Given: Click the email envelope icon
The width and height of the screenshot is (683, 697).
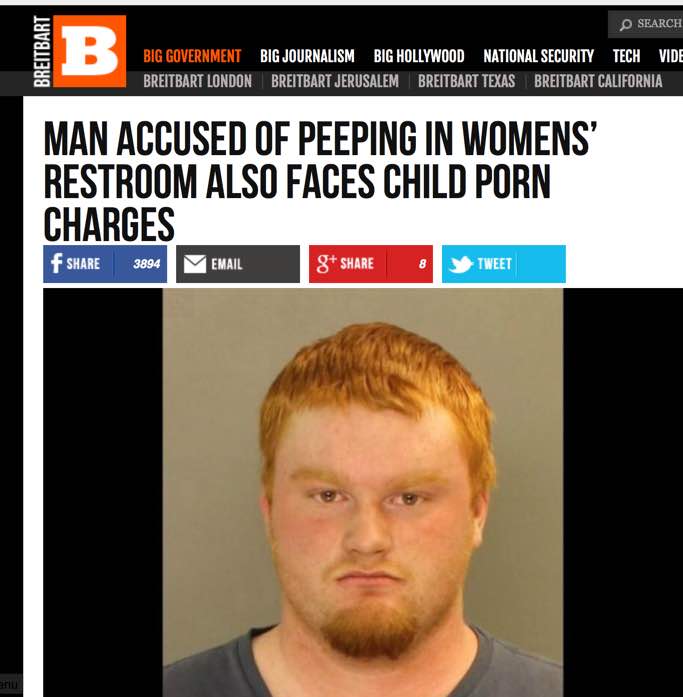Looking at the screenshot, I should [195, 264].
